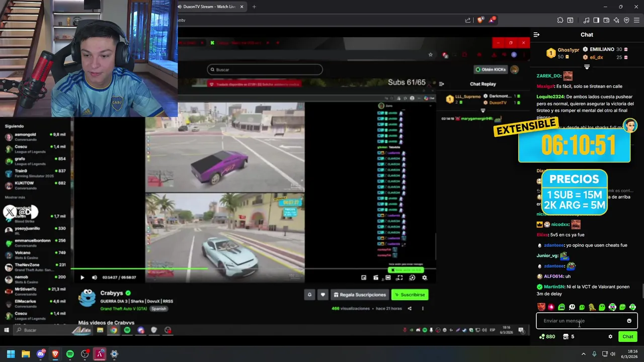
Task: Collapse the chat panel
Action: tap(536, 35)
